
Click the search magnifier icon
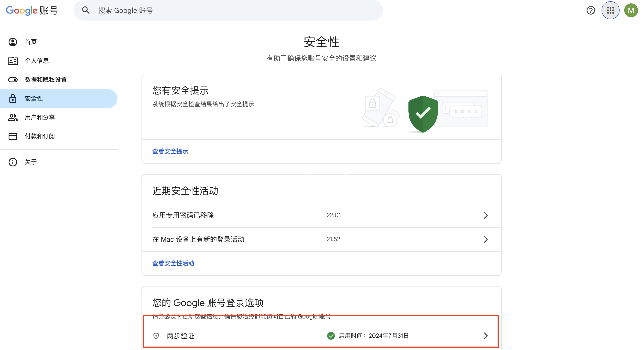click(86, 10)
